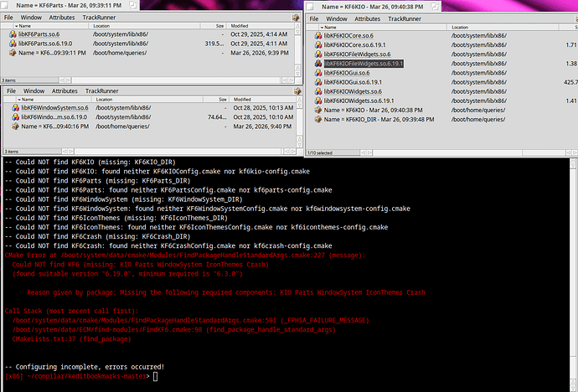The width and height of the screenshot is (578, 392).
Task: Click the zoom button on KF6Parts title tab
Action: (133, 5)
